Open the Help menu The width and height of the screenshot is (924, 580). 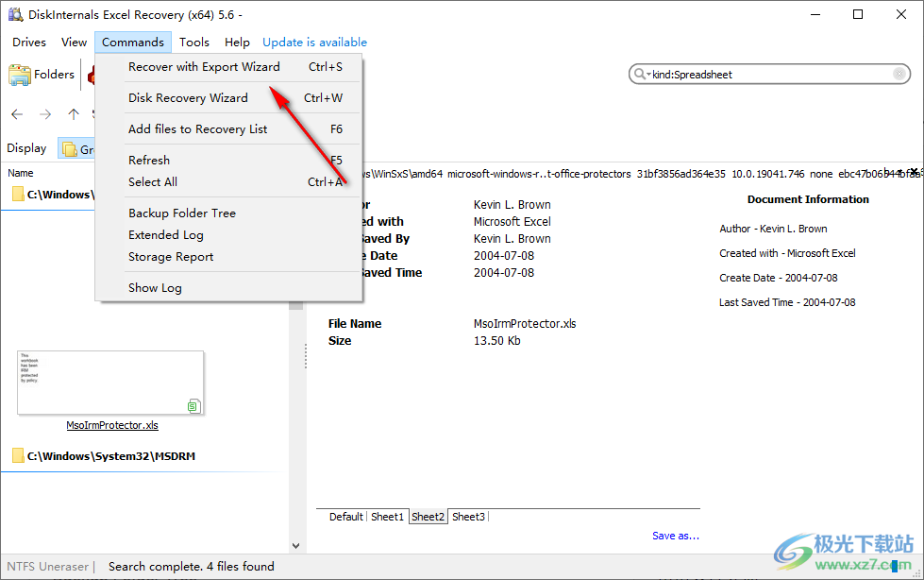point(237,43)
